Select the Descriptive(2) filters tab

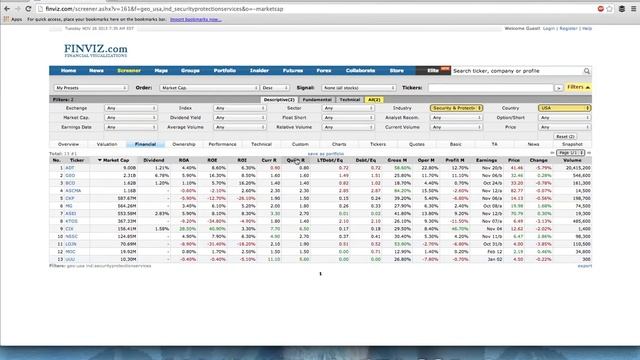(x=279, y=100)
